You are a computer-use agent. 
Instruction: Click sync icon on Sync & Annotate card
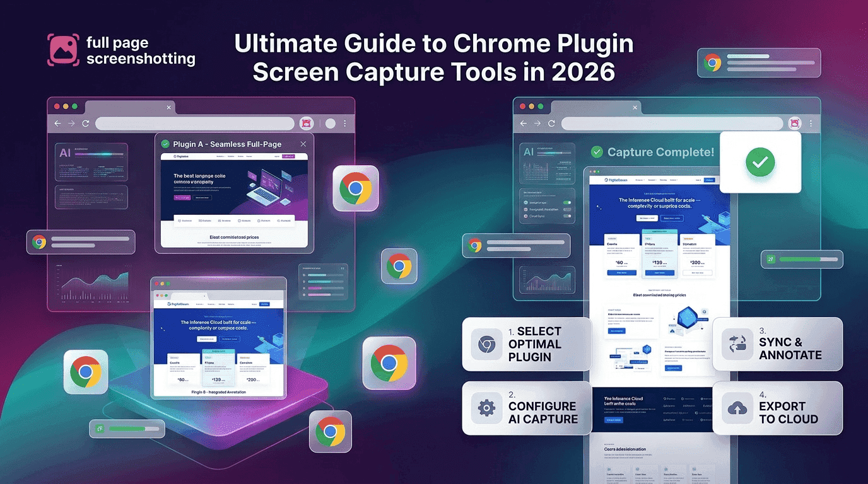click(x=737, y=344)
